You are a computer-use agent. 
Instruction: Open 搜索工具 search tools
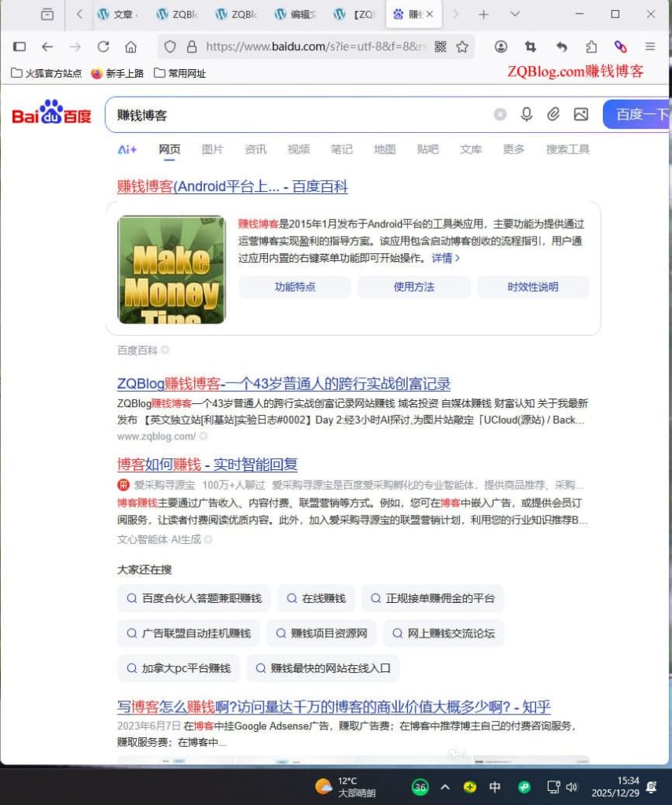click(x=567, y=149)
